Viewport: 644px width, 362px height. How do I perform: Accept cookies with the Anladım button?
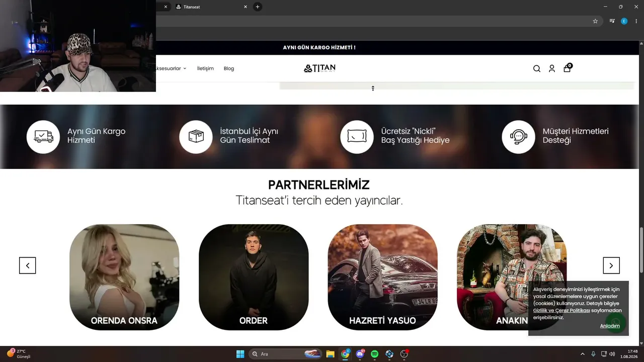(x=610, y=326)
